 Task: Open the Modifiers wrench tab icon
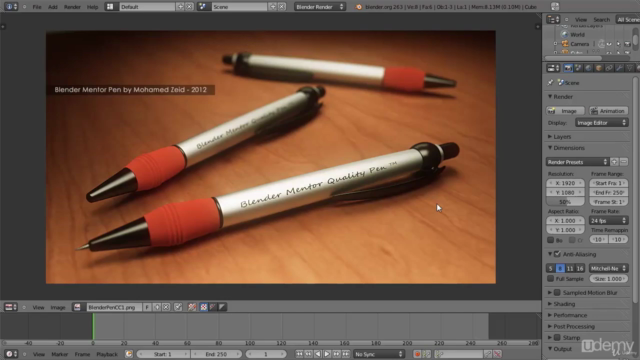tap(619, 68)
